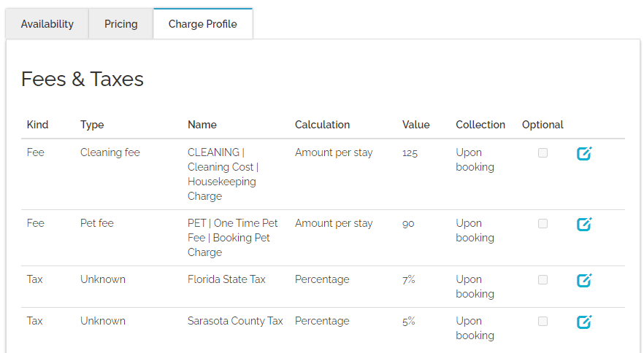Edit the Cleaning fee row

click(x=584, y=153)
